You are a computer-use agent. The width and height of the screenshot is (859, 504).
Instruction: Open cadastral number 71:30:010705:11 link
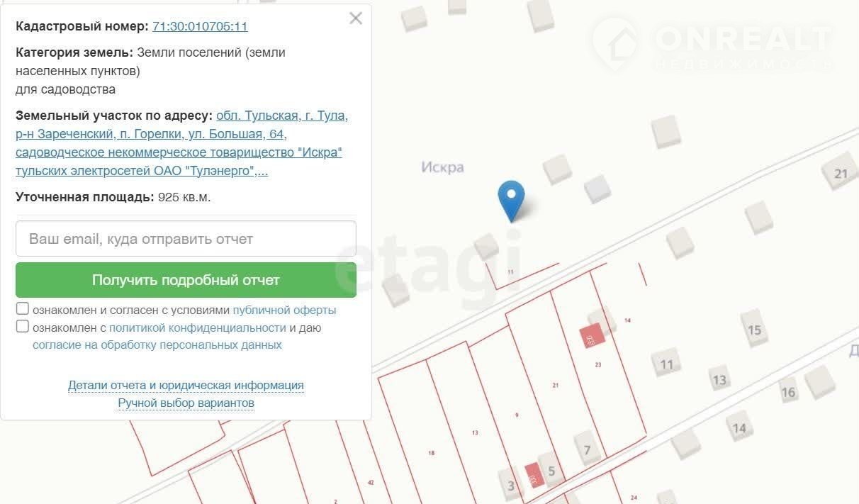200,26
